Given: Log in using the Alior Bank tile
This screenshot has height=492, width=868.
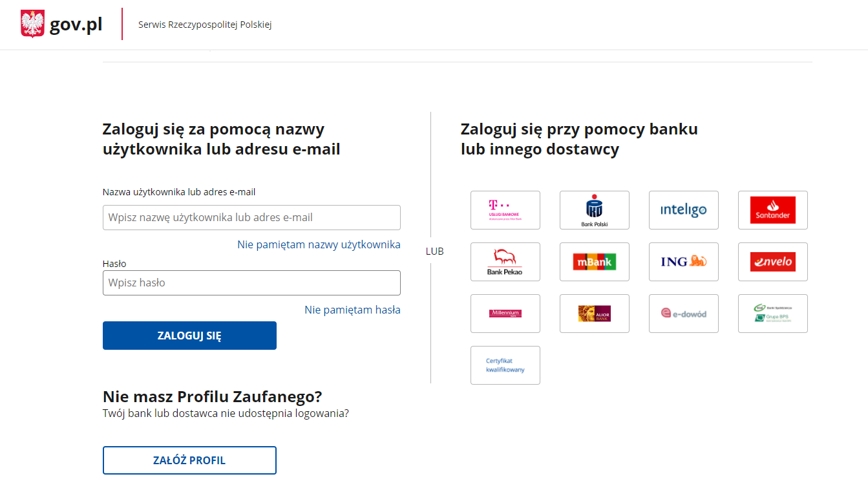Looking at the screenshot, I should pyautogui.click(x=594, y=314).
